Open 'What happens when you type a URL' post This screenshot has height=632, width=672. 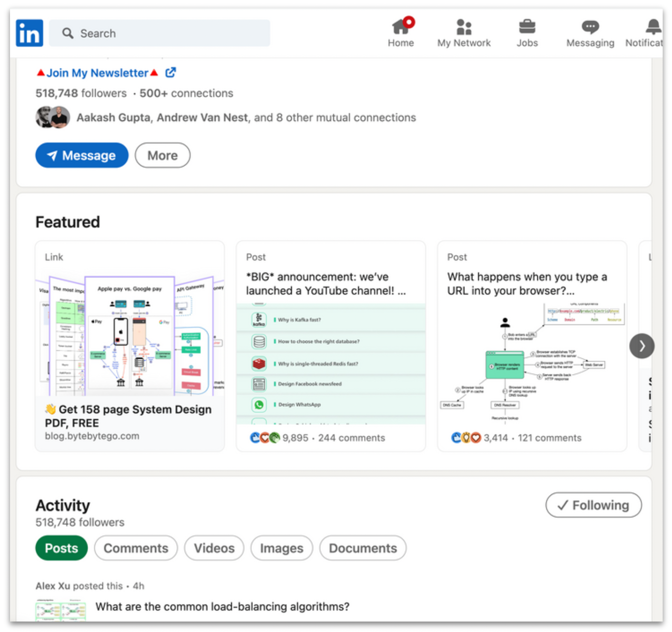point(527,284)
